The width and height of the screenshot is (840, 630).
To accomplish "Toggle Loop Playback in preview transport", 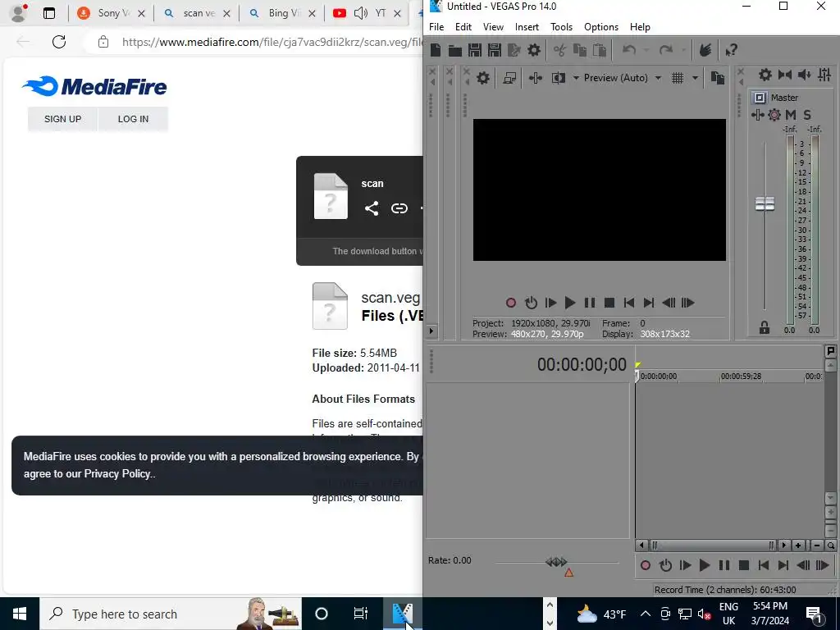I will pyautogui.click(x=531, y=304).
